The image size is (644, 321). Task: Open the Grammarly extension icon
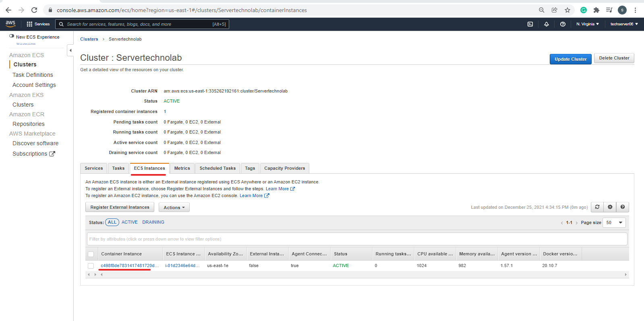[x=584, y=10]
